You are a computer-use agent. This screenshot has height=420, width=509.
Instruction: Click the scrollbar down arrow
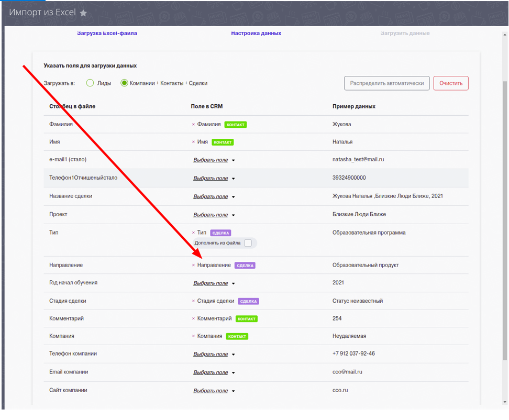[505, 402]
